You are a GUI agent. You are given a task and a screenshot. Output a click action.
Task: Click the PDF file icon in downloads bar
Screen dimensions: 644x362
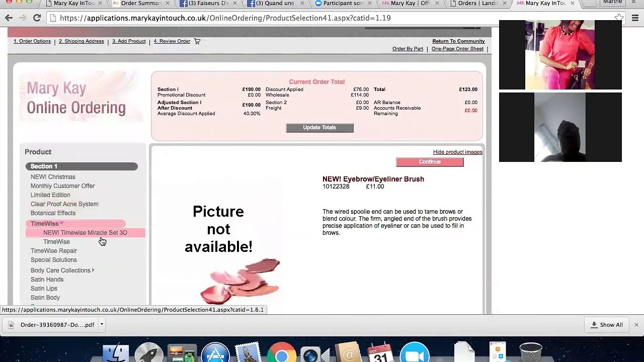pyautogui.click(x=11, y=325)
